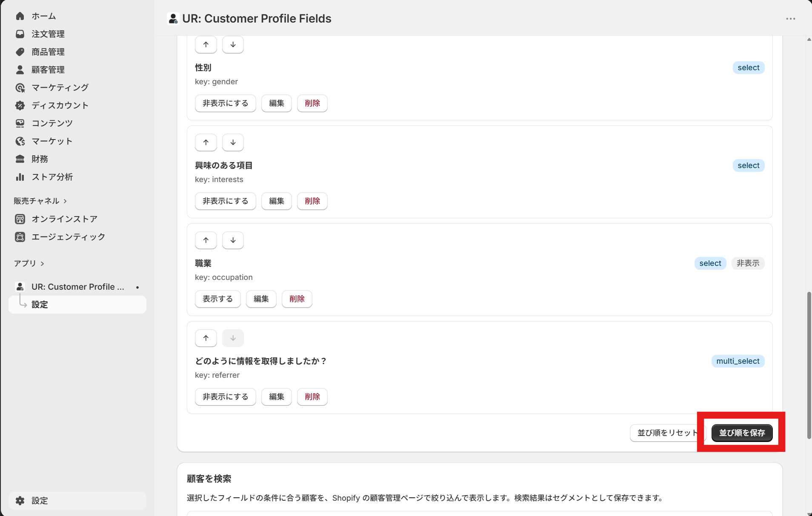Open ストア分析 menu item
This screenshot has width=812, height=516.
click(x=77, y=177)
